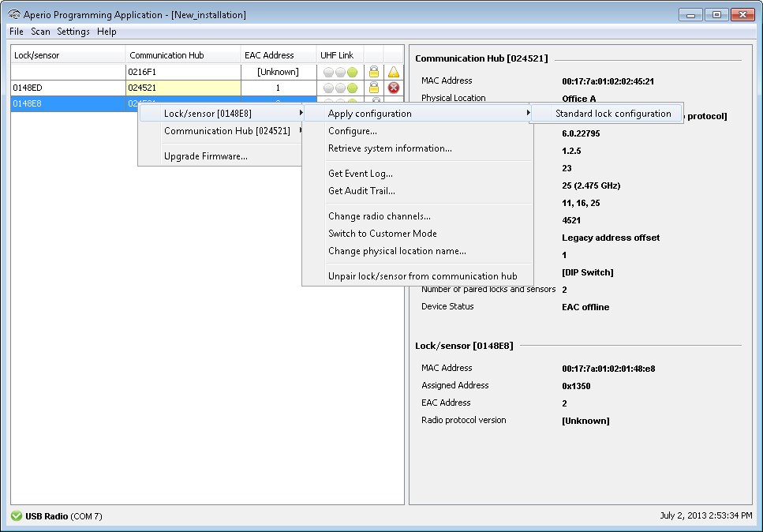Viewport: 763px width, 532px height.
Task: Expand the Apply configuration submenu
Action: tap(417, 114)
